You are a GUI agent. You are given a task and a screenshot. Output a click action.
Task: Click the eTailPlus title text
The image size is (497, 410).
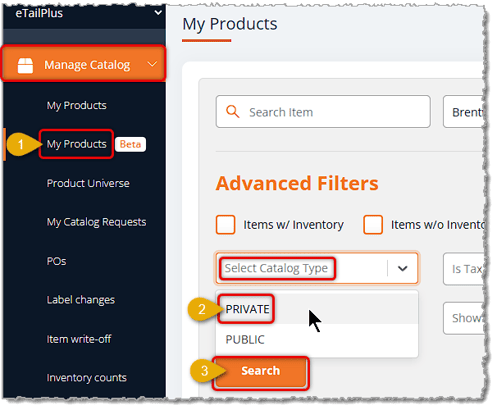(39, 13)
